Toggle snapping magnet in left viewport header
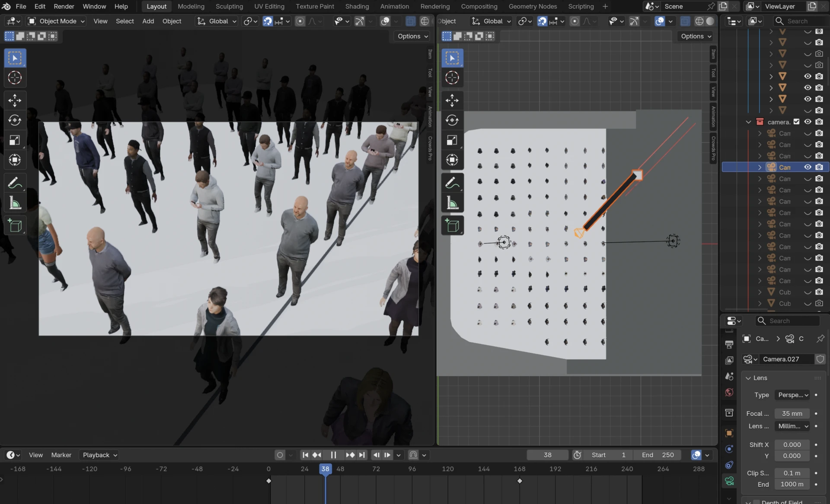The height and width of the screenshot is (504, 830). 268,21
